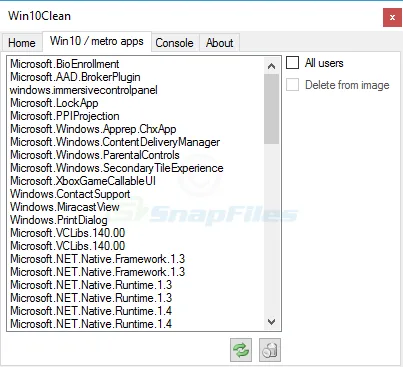Click the green refresh arrows icon
The width and height of the screenshot is (403, 367).
pyautogui.click(x=241, y=350)
